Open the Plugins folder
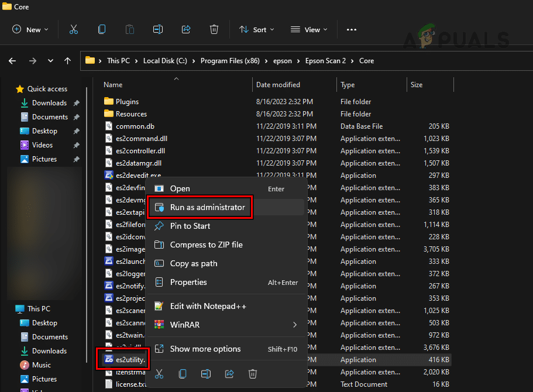 tap(127, 102)
